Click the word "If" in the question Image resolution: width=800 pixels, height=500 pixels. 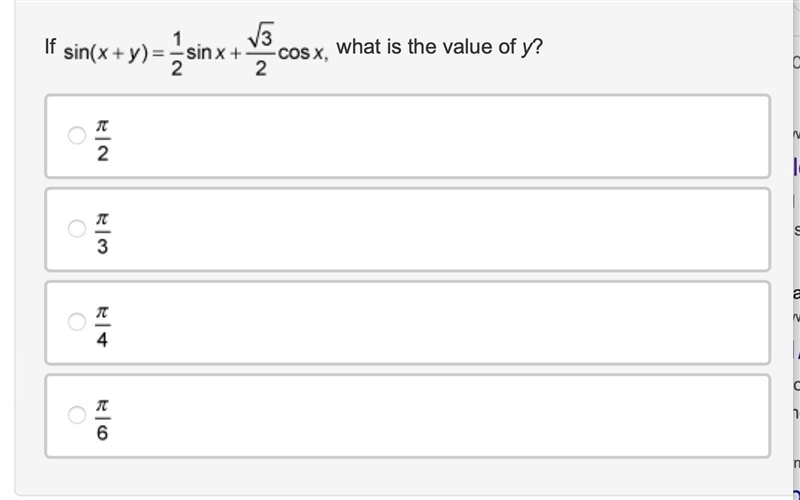tap(50, 46)
